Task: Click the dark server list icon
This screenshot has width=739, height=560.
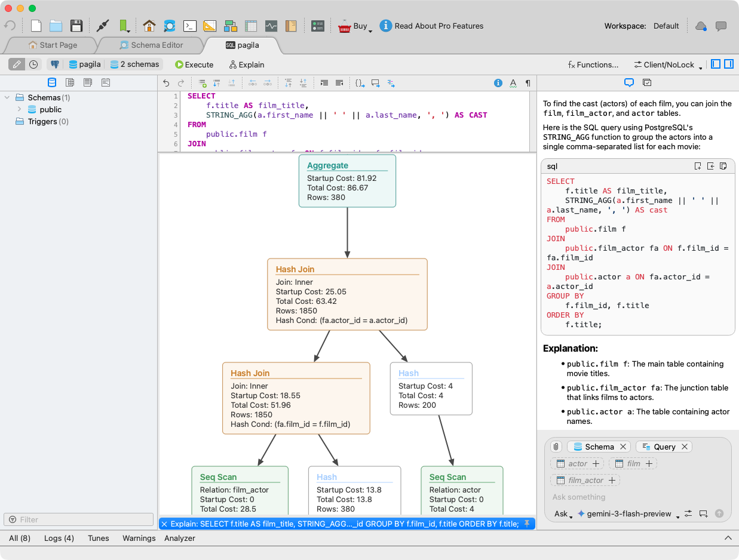Action: pos(318,26)
